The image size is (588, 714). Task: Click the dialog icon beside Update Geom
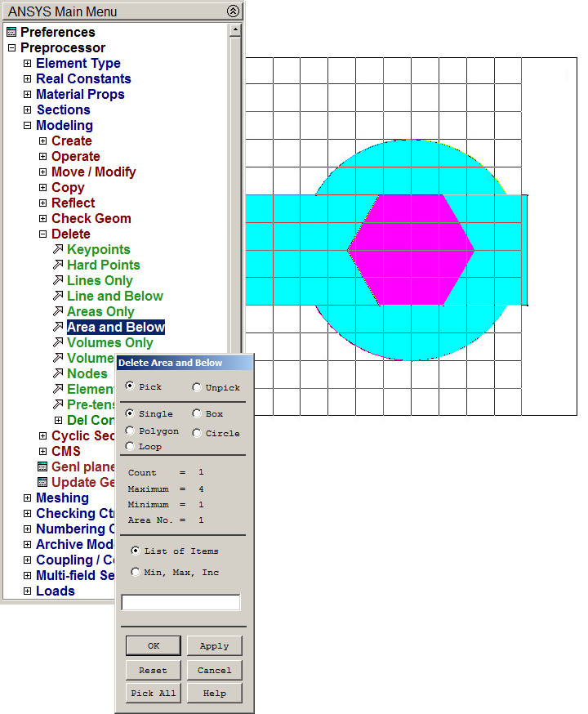tap(42, 482)
